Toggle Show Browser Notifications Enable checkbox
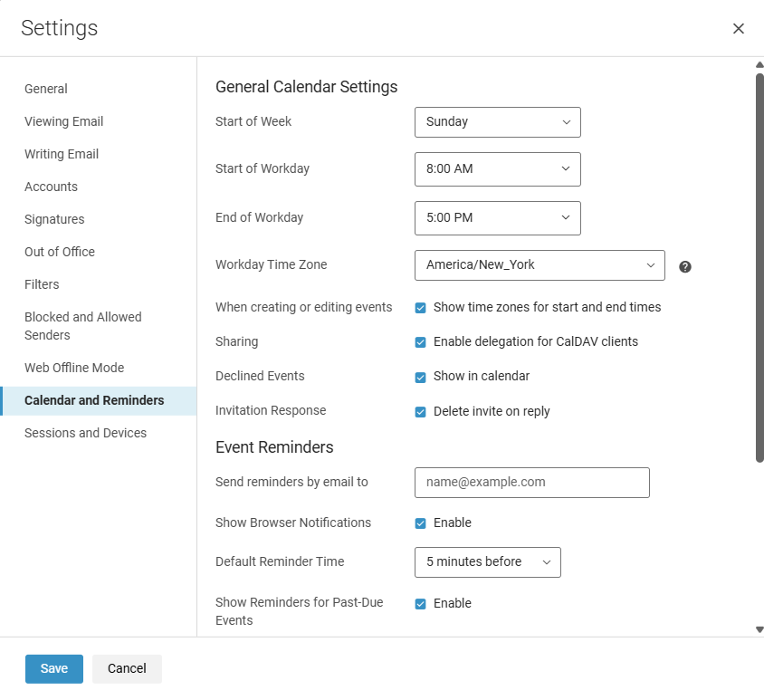This screenshot has width=764, height=700. pyautogui.click(x=420, y=523)
